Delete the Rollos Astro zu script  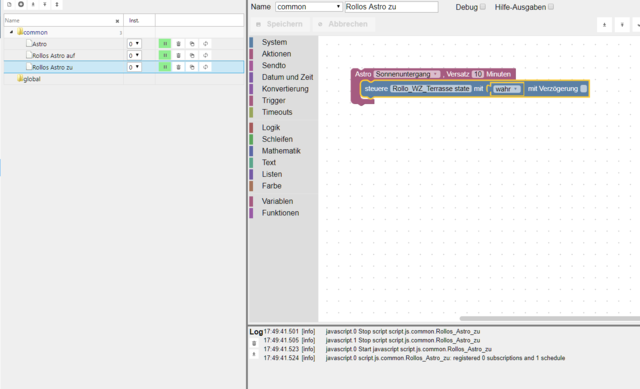178,67
